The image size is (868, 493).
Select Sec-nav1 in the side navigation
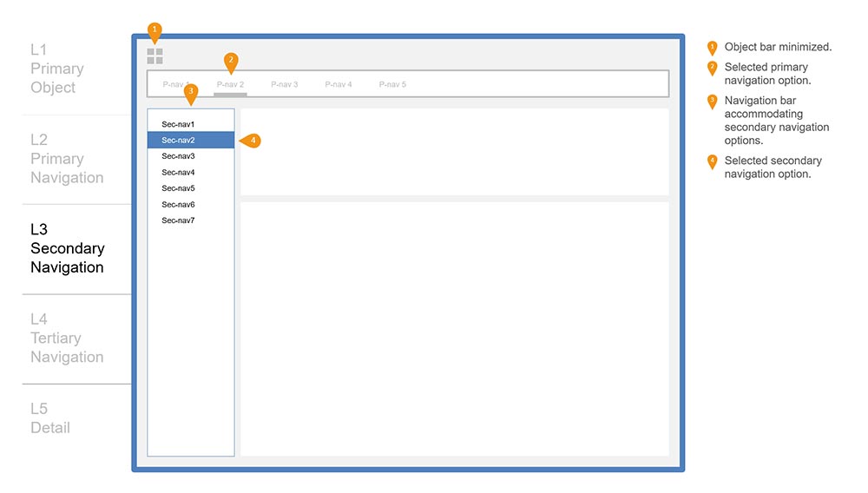[x=178, y=124]
